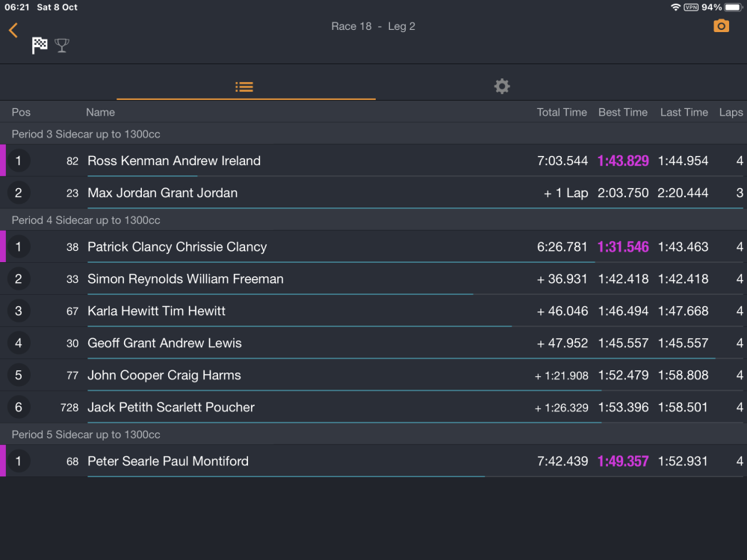Image resolution: width=747 pixels, height=560 pixels.
Task: Select Period 3 Sidecar up to 1300cc header
Action: (373, 134)
